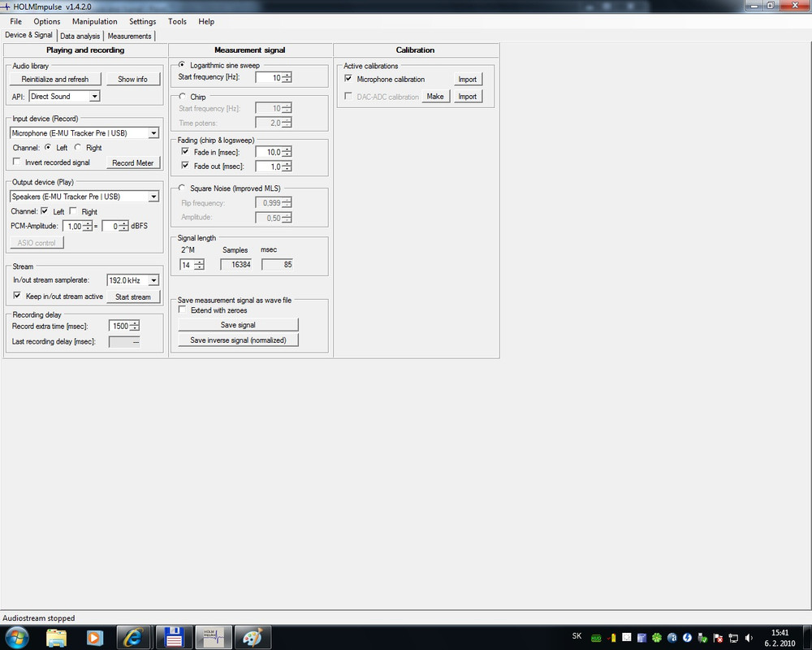The height and width of the screenshot is (650, 812).
Task: Open the Record Meter
Action: click(133, 162)
